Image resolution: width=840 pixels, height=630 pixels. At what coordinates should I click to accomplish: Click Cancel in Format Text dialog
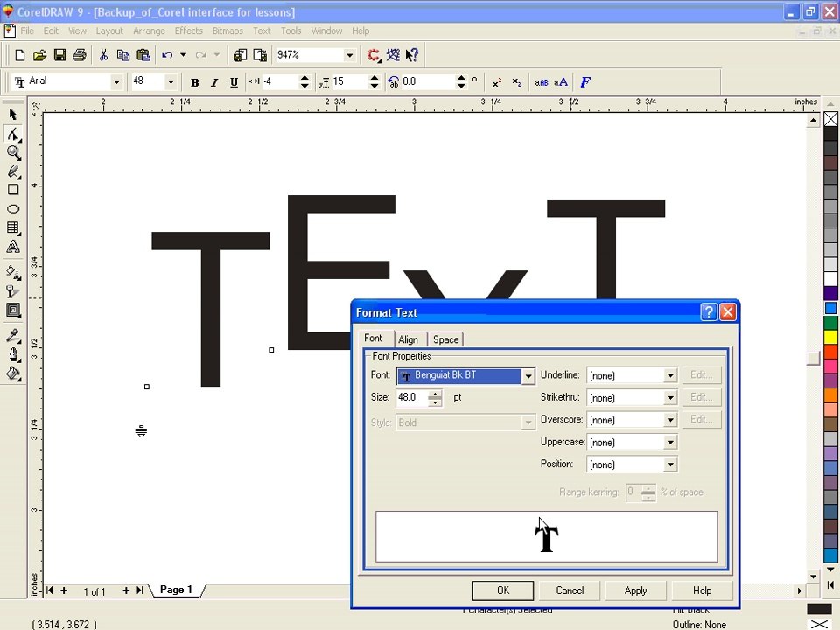pyautogui.click(x=570, y=591)
